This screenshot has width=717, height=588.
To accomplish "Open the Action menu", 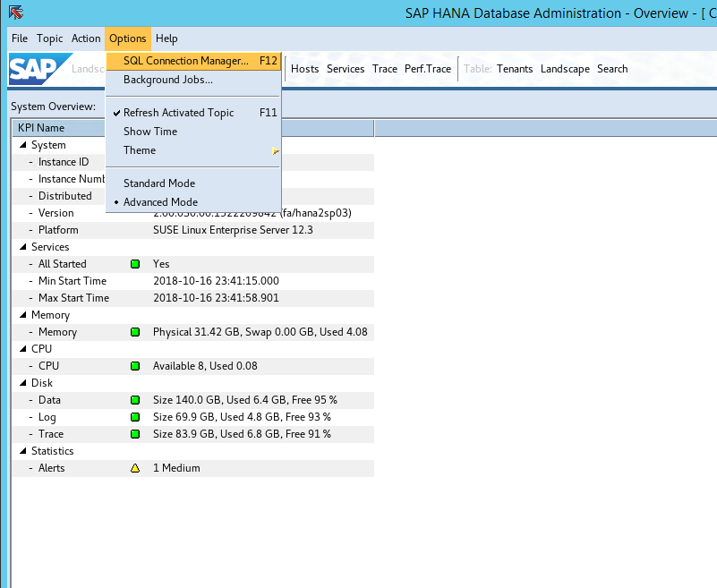I will click(x=86, y=38).
